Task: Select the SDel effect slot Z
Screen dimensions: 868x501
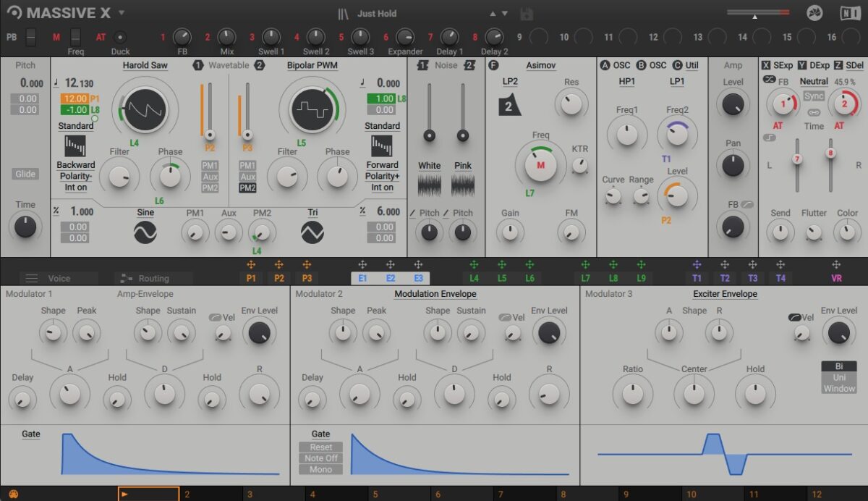Action: [x=849, y=65]
